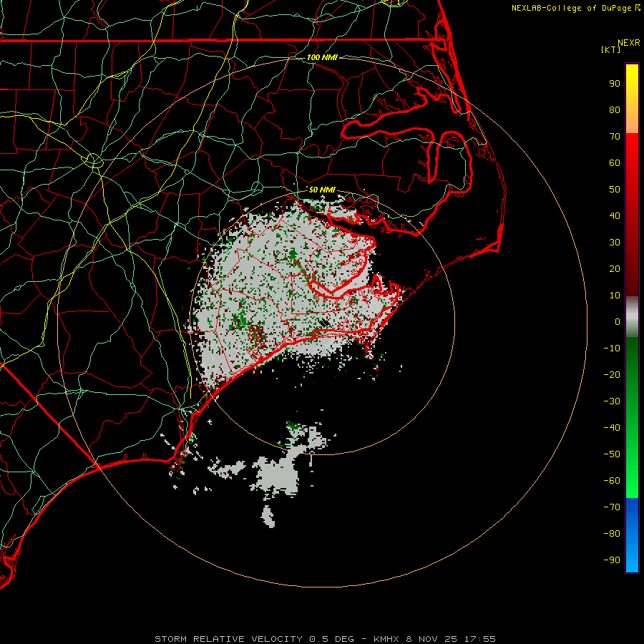This screenshot has width=644, height=644.
Task: Click the NEXR label near the color scale
Action: pyautogui.click(x=629, y=43)
